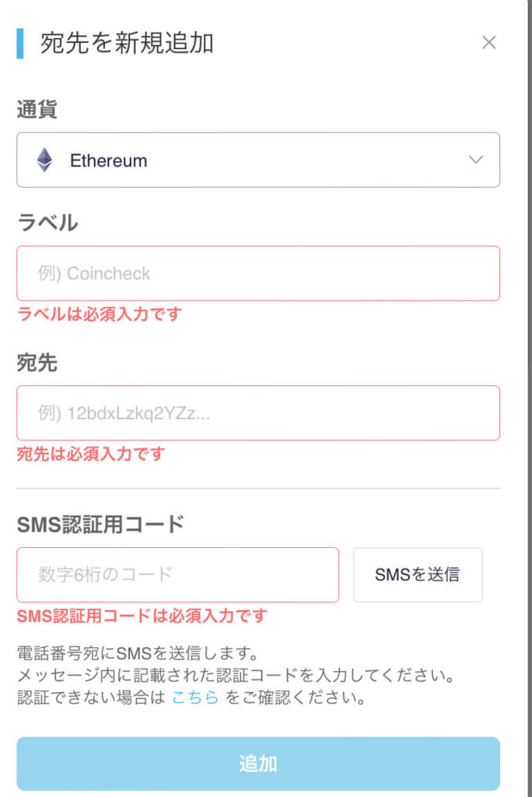Click the SMS認証用コード section label
This screenshot has width=532, height=797.
click(x=100, y=524)
